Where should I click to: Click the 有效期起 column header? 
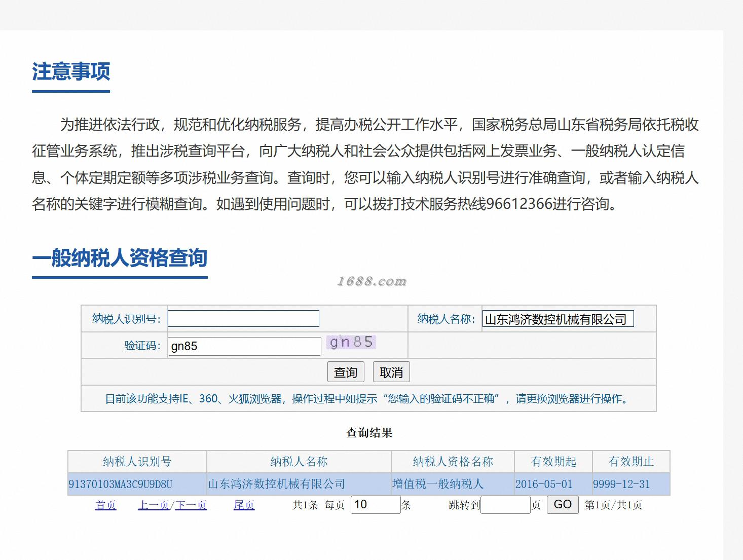click(553, 462)
